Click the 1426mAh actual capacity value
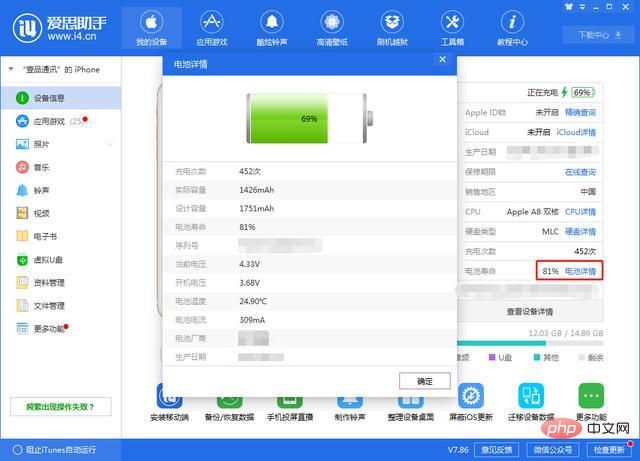Screen dimensions: 640x461 256,190
